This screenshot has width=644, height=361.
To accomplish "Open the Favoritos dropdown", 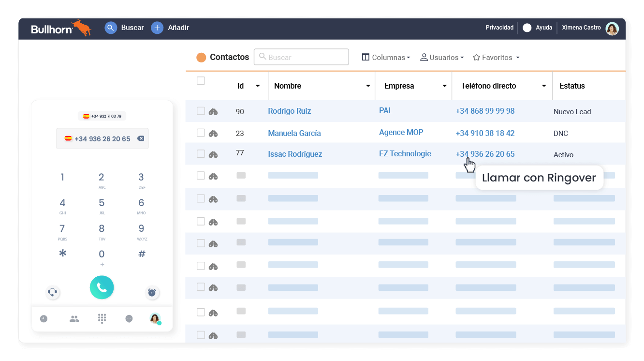I will (x=496, y=58).
